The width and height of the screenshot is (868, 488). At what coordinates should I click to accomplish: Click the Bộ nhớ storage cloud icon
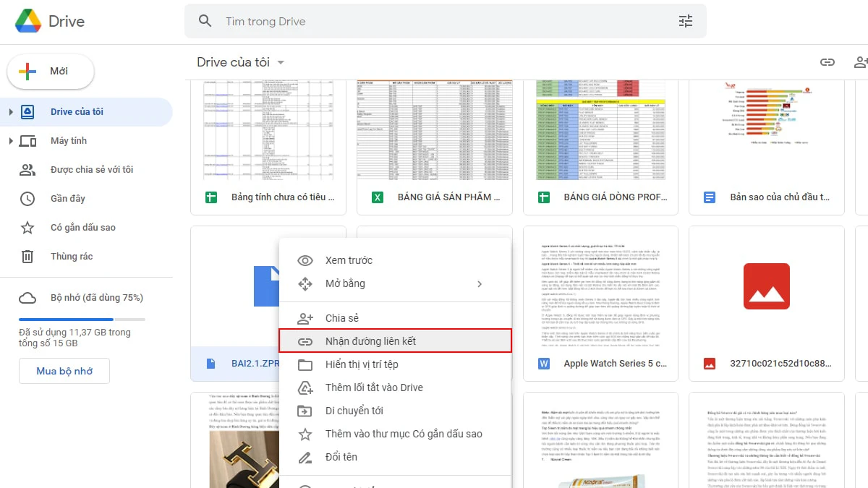click(27, 298)
